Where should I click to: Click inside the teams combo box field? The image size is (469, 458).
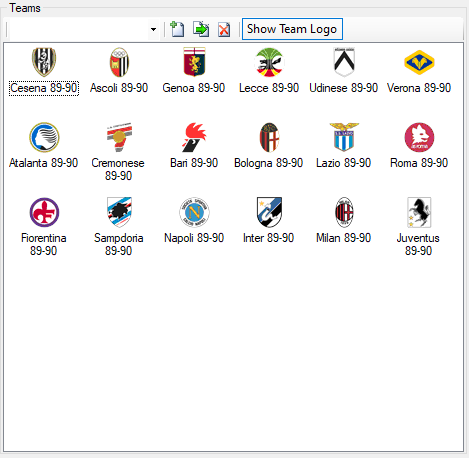pyautogui.click(x=79, y=29)
